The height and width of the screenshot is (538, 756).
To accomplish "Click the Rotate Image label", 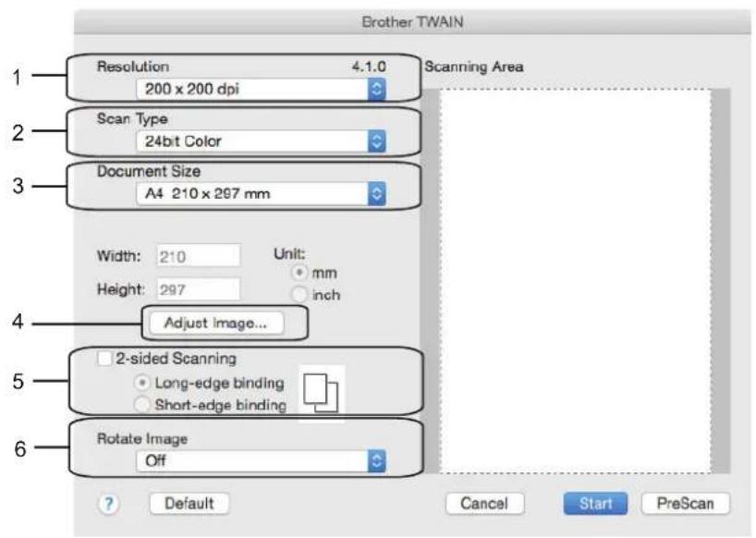I will 142,439.
